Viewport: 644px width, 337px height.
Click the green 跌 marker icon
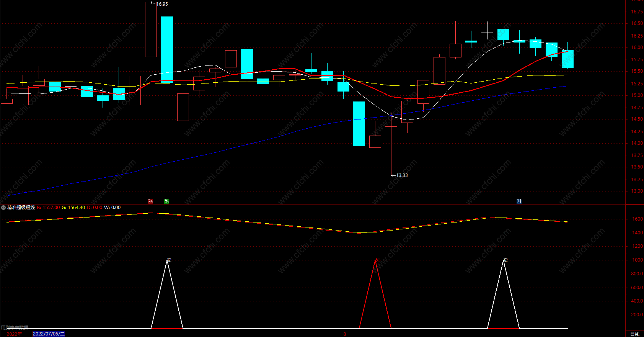tap(167, 201)
